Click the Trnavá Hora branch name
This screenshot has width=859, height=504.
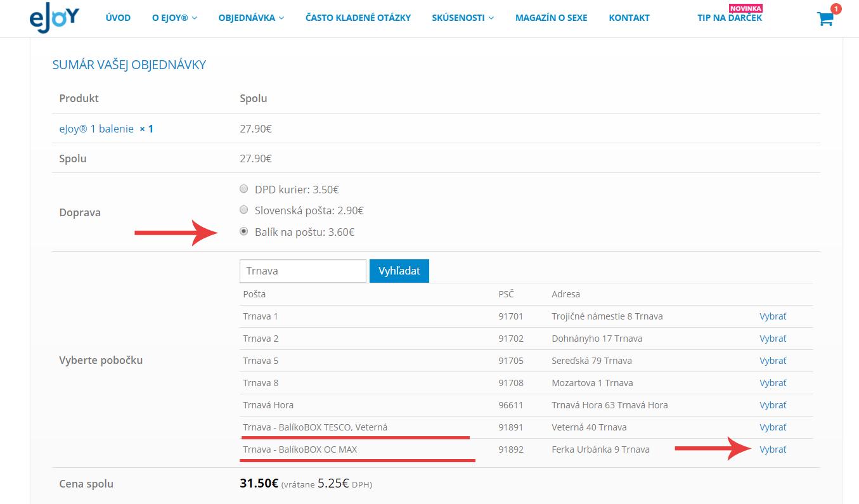(x=268, y=405)
